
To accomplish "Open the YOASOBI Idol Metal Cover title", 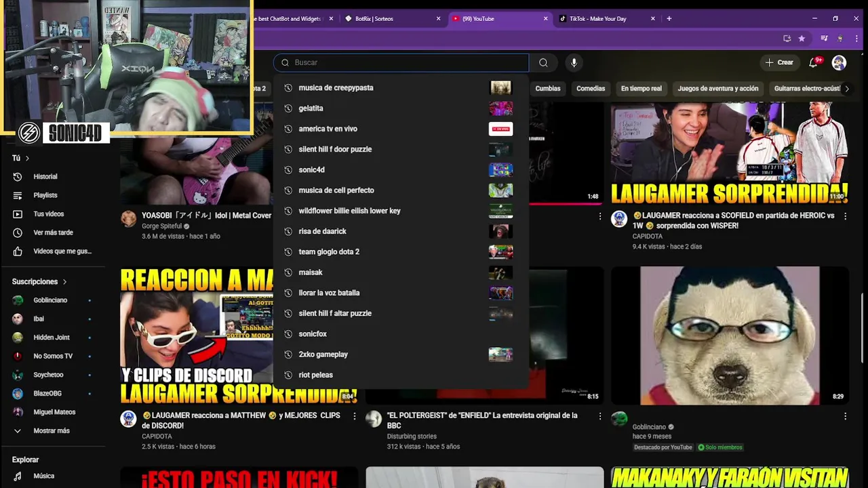I will (206, 216).
